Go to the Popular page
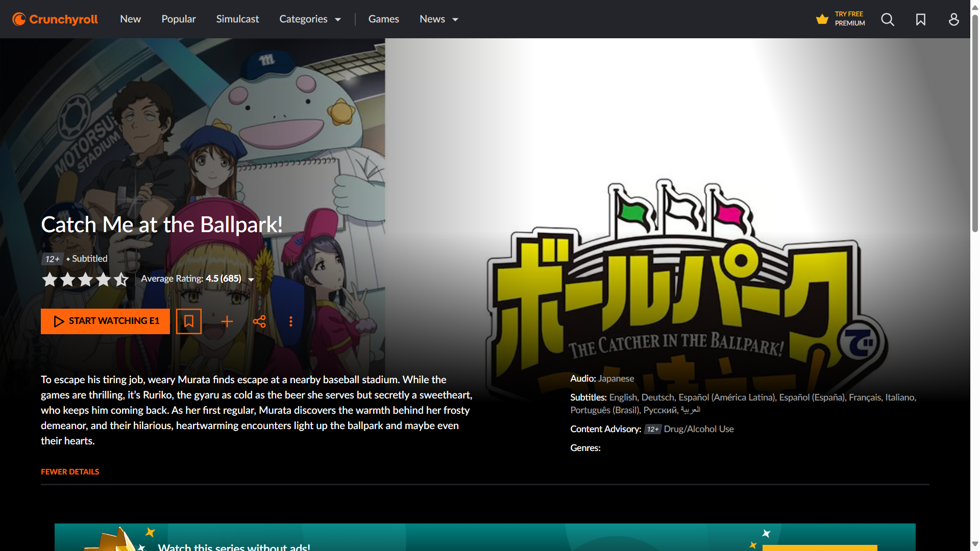Viewport: 980px width, 551px height. (x=179, y=19)
